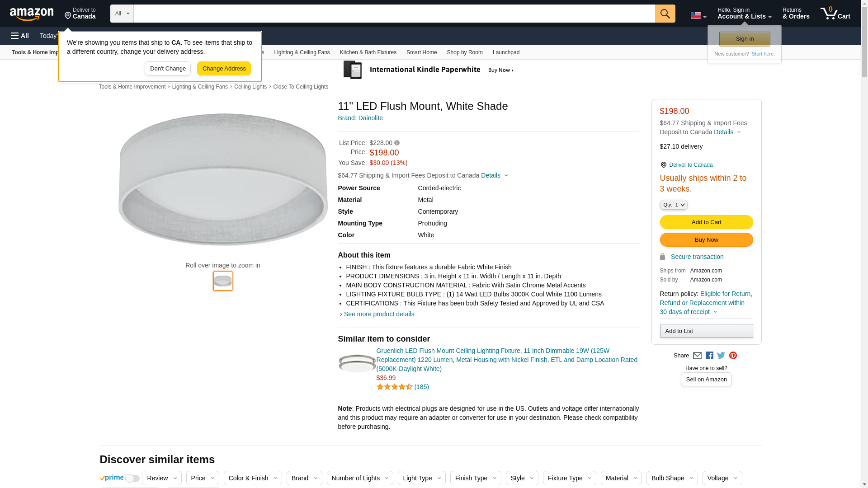Viewport: 868px width, 488px height.
Task: Open the All hamburger menu
Action: [x=20, y=36]
